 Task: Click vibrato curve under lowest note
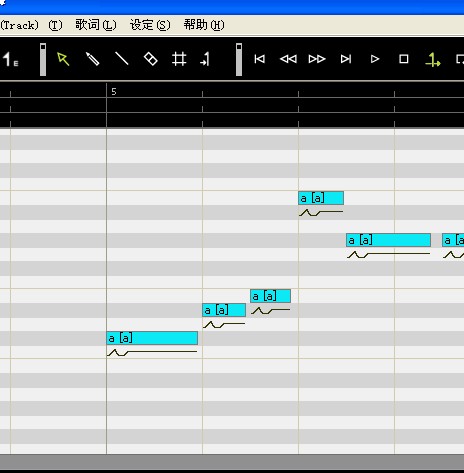tap(152, 352)
